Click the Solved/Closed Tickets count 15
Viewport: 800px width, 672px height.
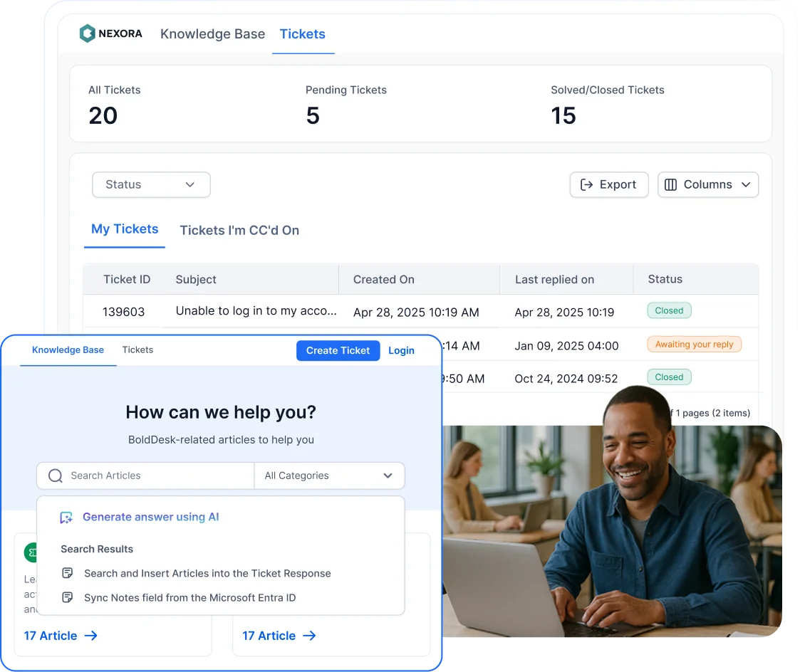click(x=563, y=115)
